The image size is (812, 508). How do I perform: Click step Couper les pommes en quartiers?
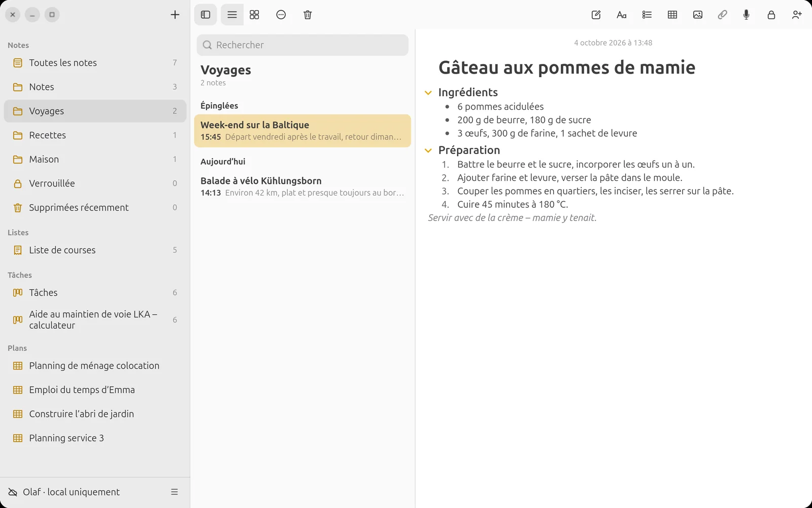coord(595,191)
